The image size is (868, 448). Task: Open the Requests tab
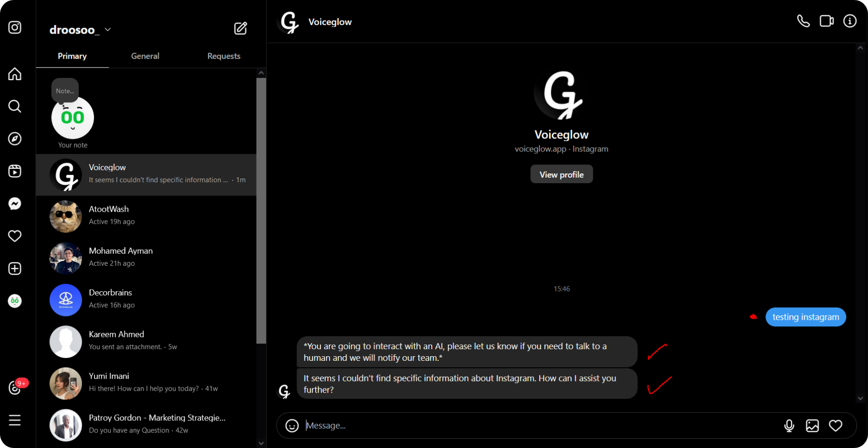pyautogui.click(x=224, y=56)
